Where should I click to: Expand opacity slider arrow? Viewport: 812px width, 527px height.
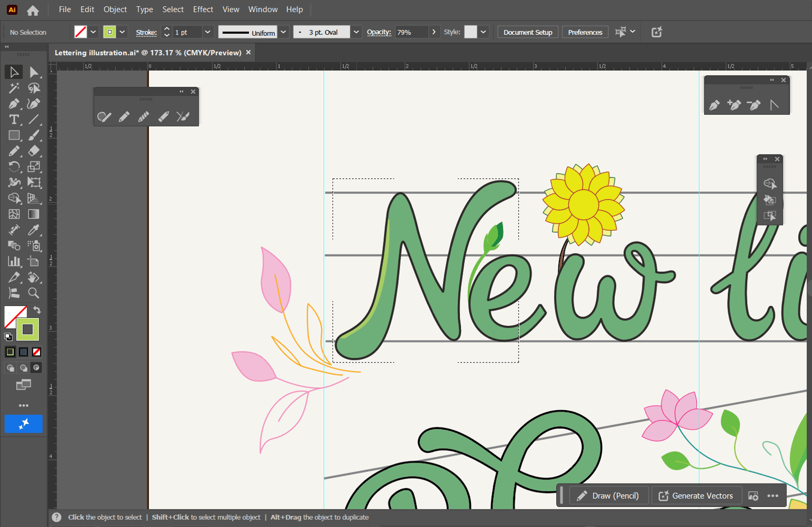point(434,32)
